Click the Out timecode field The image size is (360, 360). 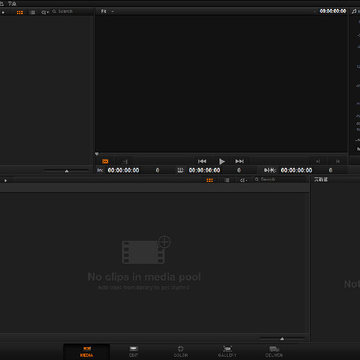pyautogui.click(x=204, y=170)
